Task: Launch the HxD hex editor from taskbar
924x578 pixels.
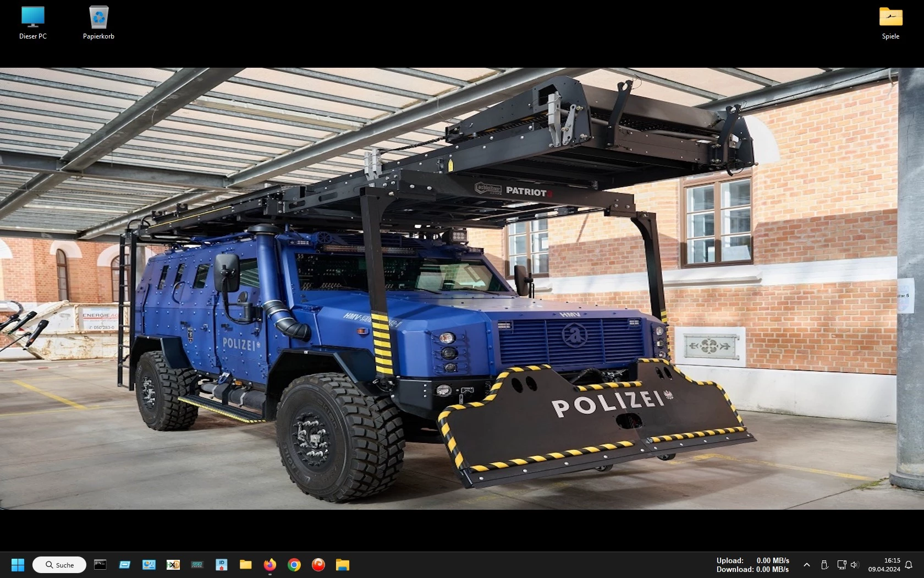Action: click(173, 565)
